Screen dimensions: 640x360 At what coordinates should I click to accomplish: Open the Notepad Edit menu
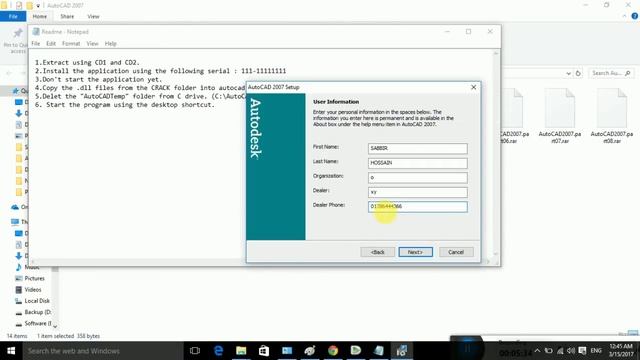pos(51,43)
